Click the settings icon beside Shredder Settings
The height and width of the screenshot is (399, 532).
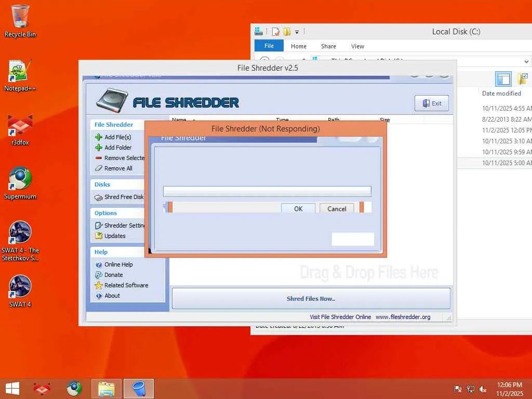tap(98, 225)
